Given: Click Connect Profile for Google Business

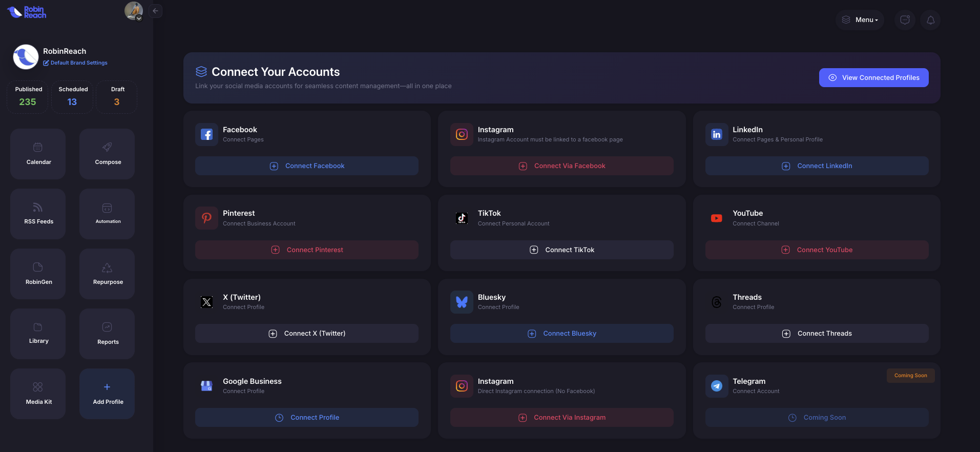Looking at the screenshot, I should point(307,417).
